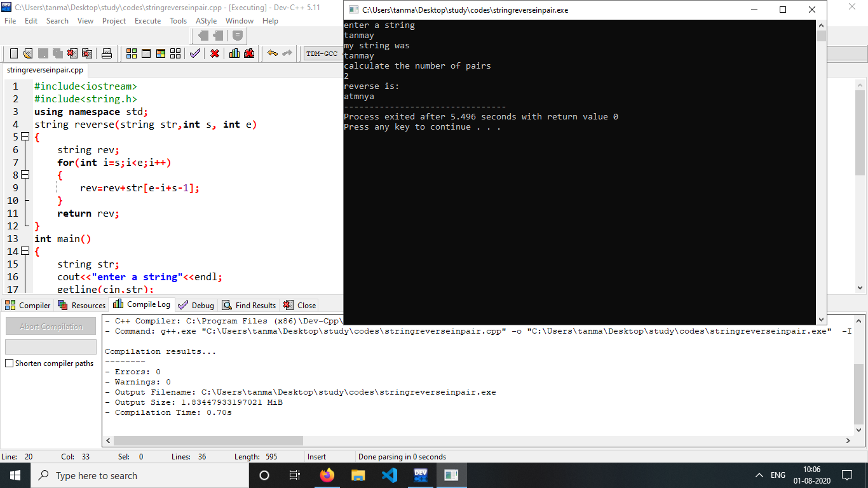Click the Compile & Run toolbar icon
Screen dimensions: 868x488
coord(161,53)
